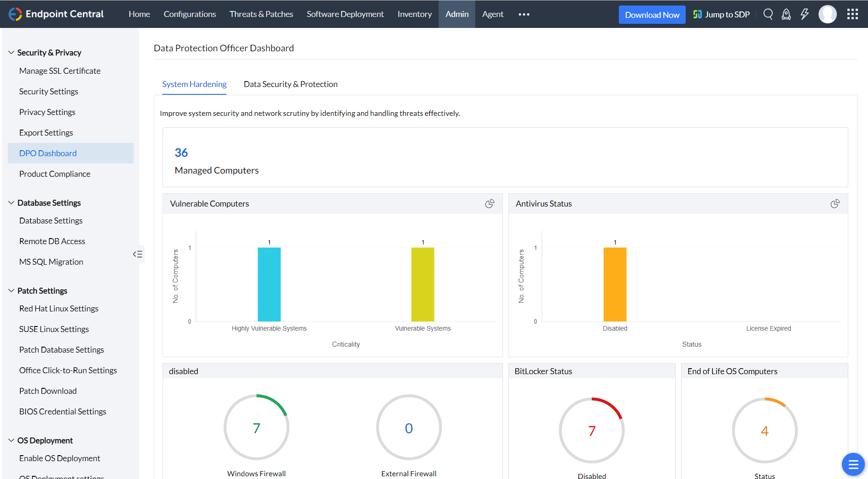The width and height of the screenshot is (868, 479).
Task: Open the Inventory menu
Action: tap(414, 14)
